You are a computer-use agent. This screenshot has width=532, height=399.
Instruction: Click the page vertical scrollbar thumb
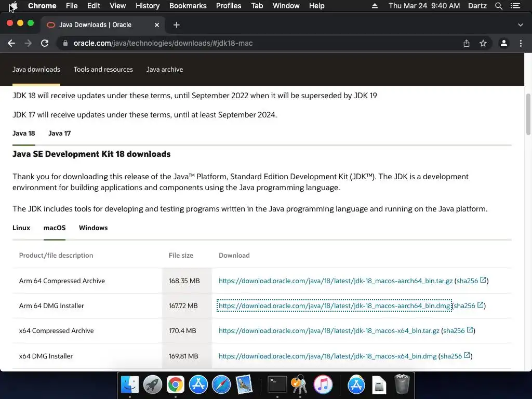[x=528, y=114]
